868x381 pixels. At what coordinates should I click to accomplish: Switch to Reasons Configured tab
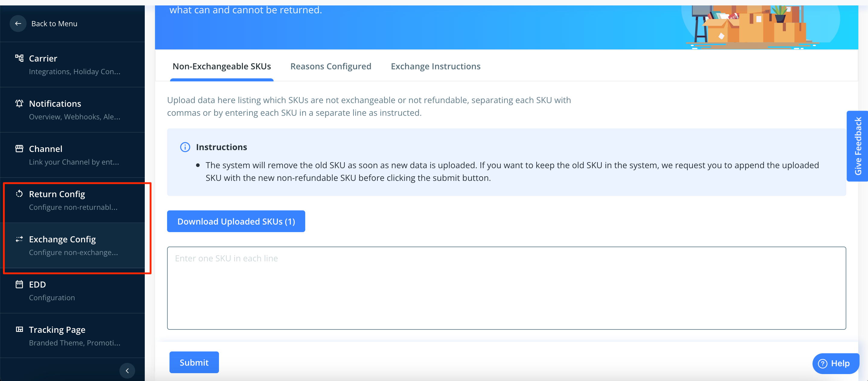(x=331, y=66)
